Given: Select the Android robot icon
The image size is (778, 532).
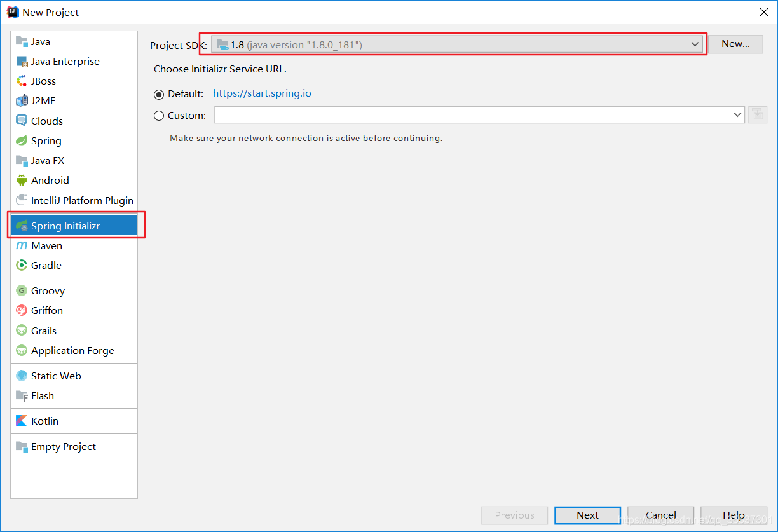Looking at the screenshot, I should (22, 181).
